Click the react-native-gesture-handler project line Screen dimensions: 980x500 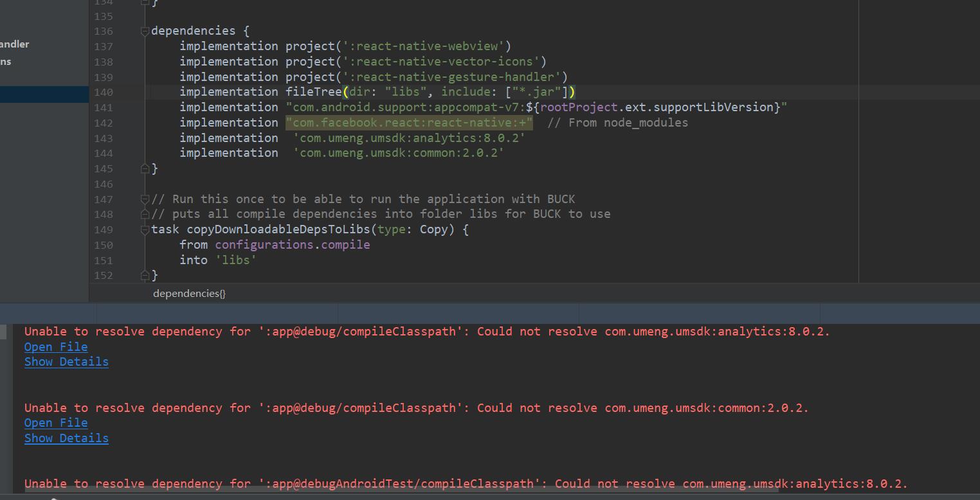(374, 77)
